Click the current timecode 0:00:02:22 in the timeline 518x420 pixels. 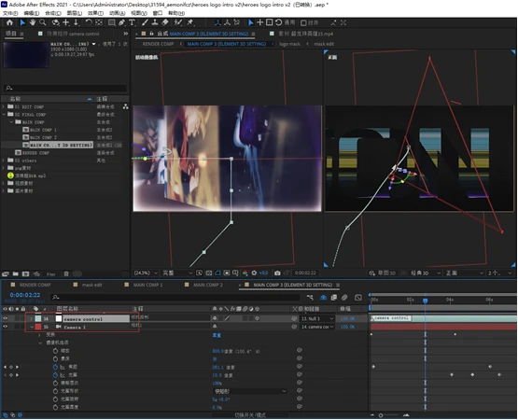tap(25, 295)
